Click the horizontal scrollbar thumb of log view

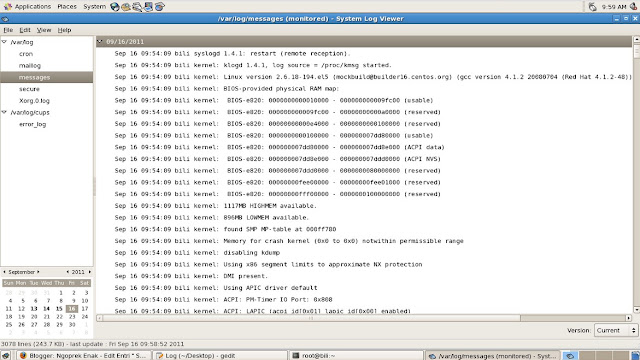(312, 318)
